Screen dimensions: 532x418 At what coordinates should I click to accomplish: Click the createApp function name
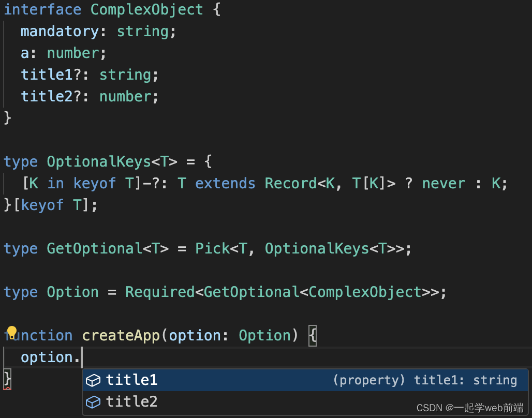point(121,335)
